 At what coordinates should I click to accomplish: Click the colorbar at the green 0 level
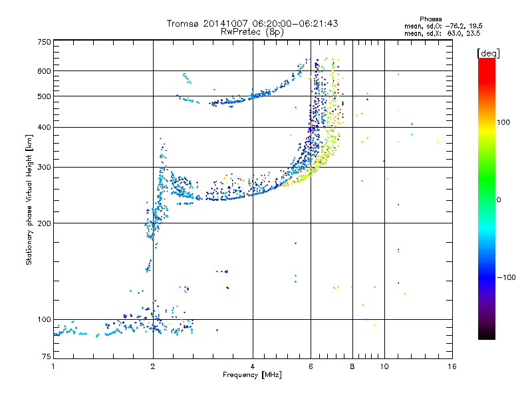tap(487, 199)
